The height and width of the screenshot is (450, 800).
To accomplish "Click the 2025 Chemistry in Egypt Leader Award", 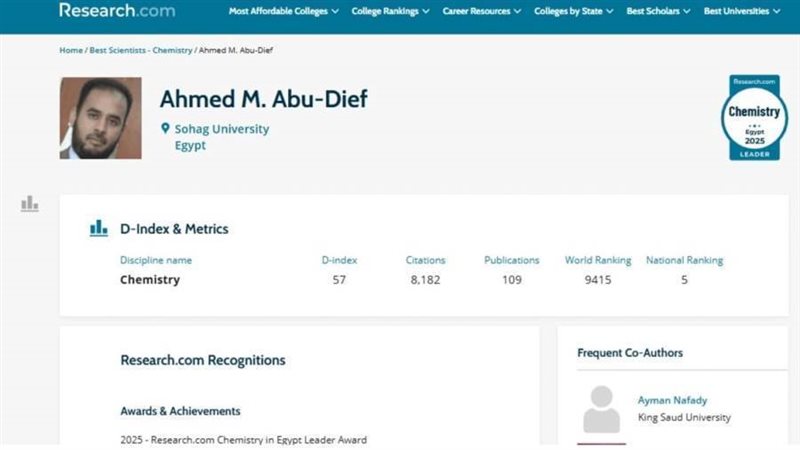I will point(243,440).
